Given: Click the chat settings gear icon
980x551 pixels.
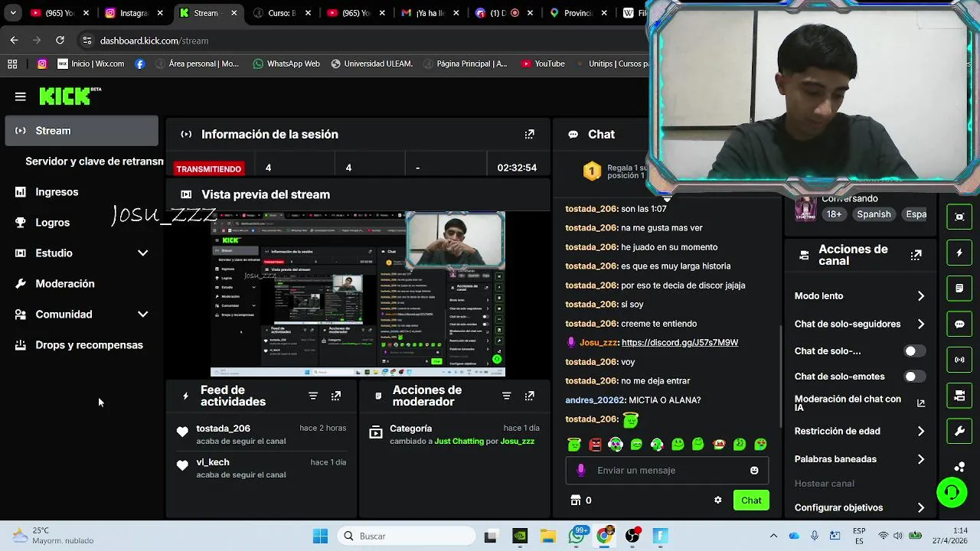Looking at the screenshot, I should (717, 500).
